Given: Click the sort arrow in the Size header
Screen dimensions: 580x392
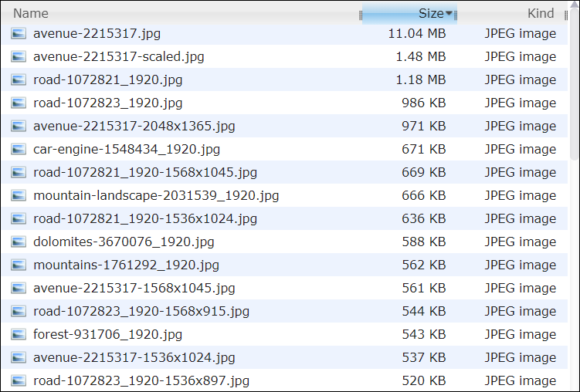Looking at the screenshot, I should click(x=449, y=14).
